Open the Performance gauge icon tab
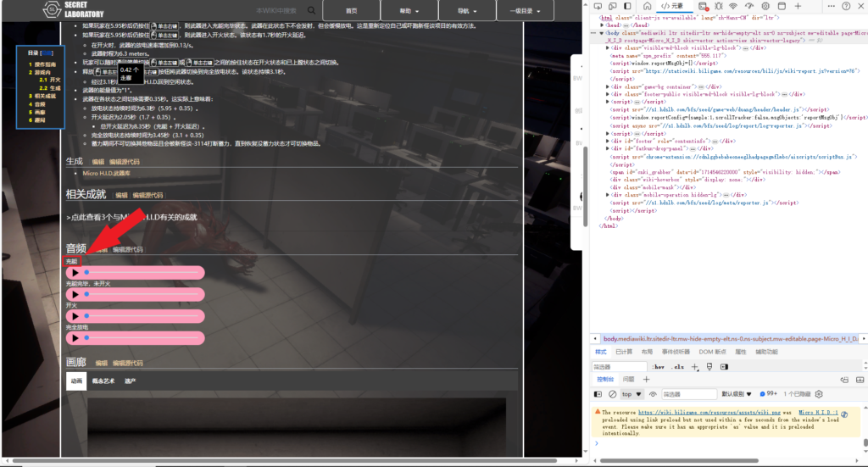868x467 pixels. point(749,6)
